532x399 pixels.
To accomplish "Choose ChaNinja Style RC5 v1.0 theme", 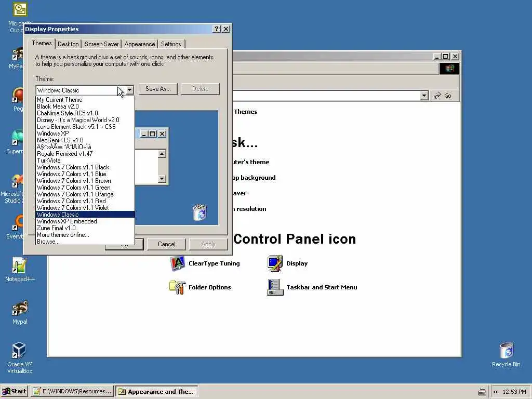I will coord(85,113).
